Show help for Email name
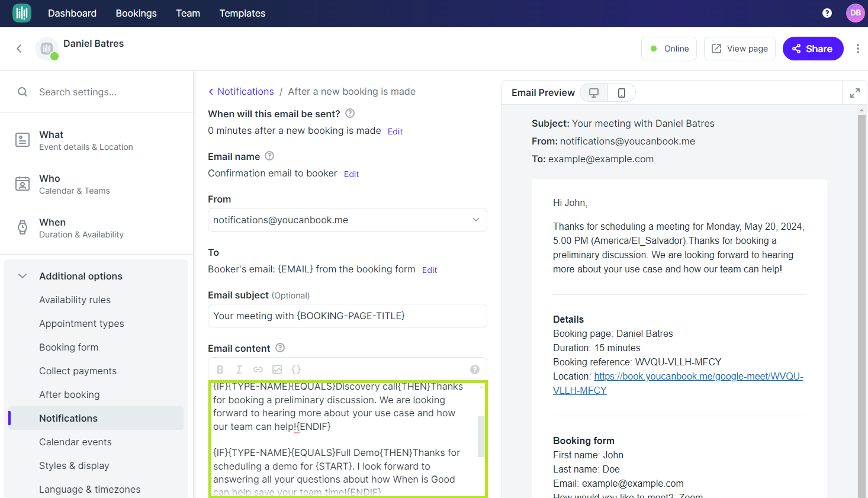This screenshot has height=498, width=868. (x=269, y=156)
